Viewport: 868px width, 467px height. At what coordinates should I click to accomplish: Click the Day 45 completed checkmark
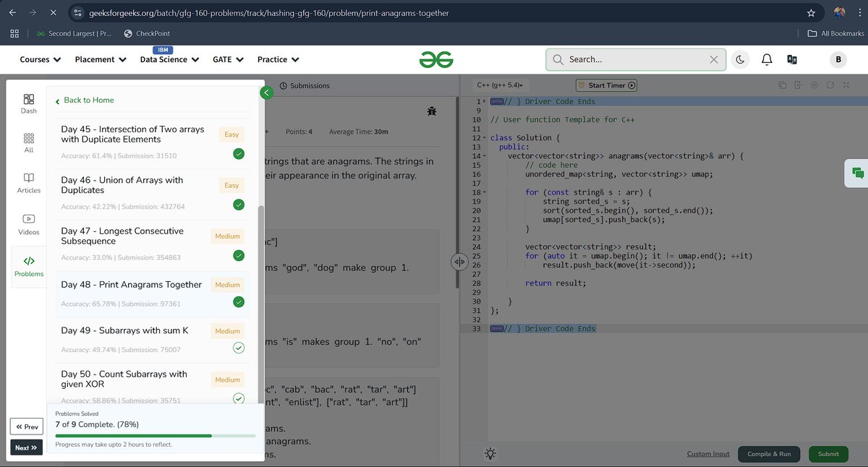[x=239, y=154]
